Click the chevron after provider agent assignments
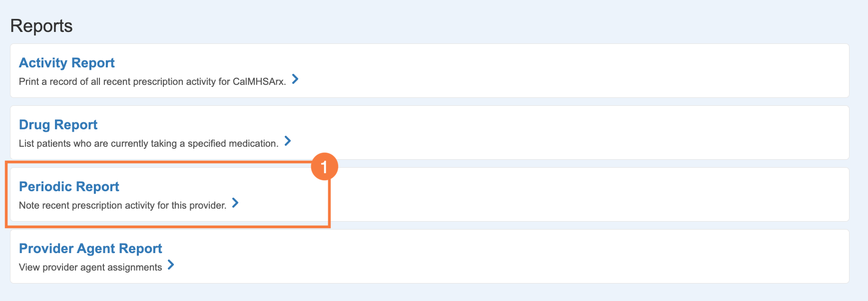 tap(171, 265)
